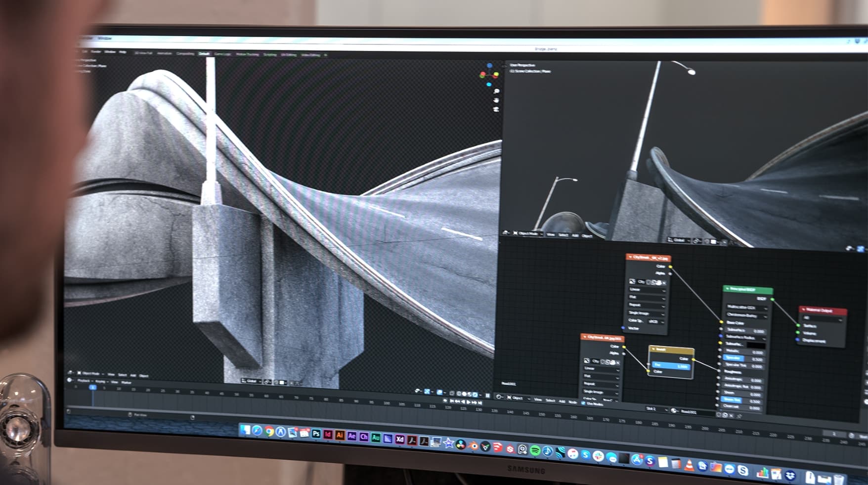Open Adobe XD from the dock
This screenshot has width=868, height=485.
400,439
